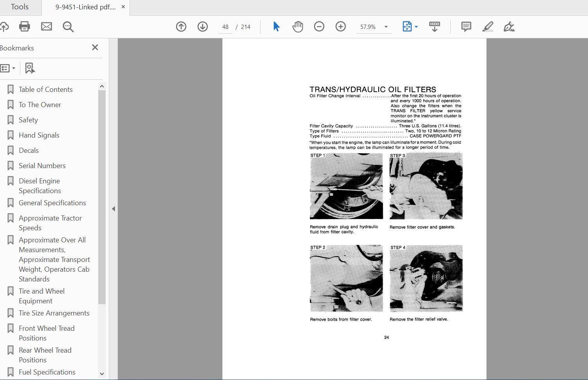Click the STEP 2 filter cover bolts photo

(346, 278)
